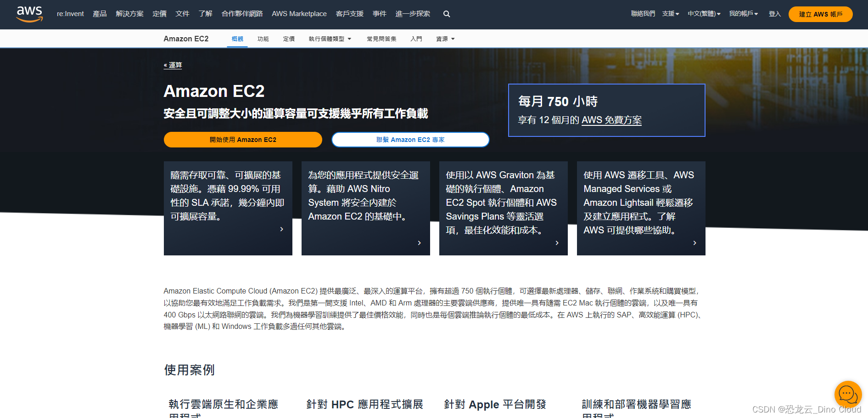This screenshot has width=868, height=418.
Task: Open the 合作夥伴網路 menu item
Action: [242, 14]
